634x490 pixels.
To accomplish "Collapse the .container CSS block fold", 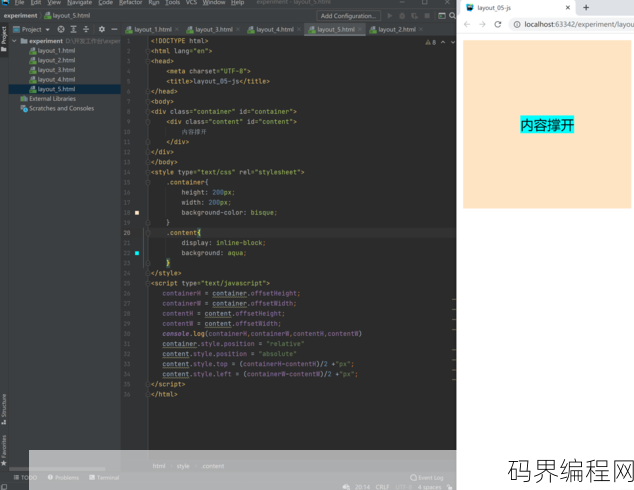I will 148,182.
